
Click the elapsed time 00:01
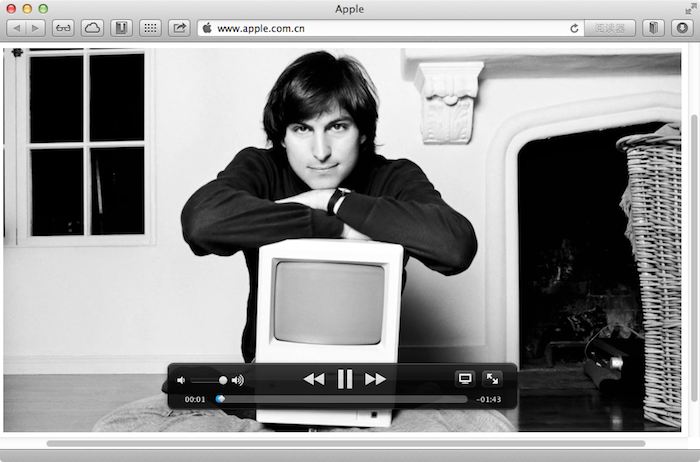point(195,400)
